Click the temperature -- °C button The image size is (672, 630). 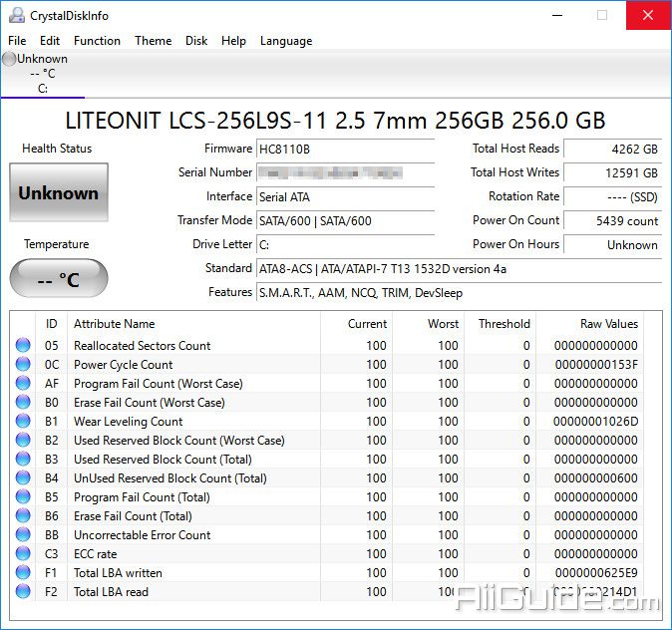59,278
